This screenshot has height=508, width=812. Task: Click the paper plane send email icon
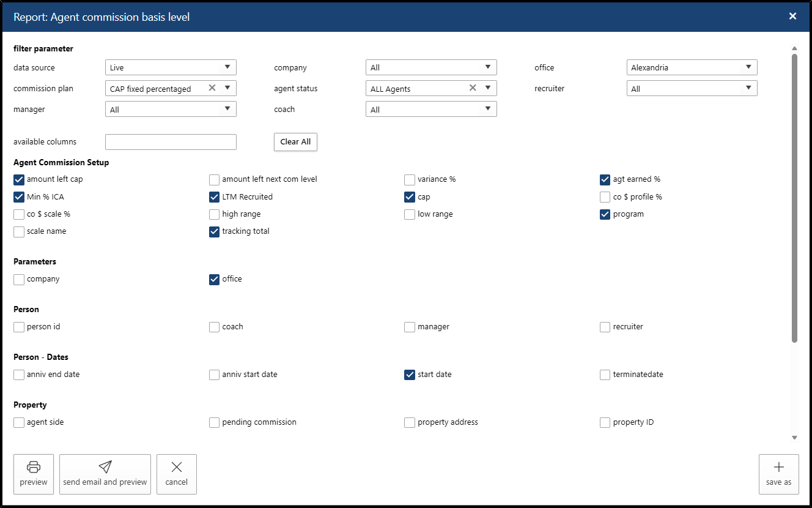point(105,468)
